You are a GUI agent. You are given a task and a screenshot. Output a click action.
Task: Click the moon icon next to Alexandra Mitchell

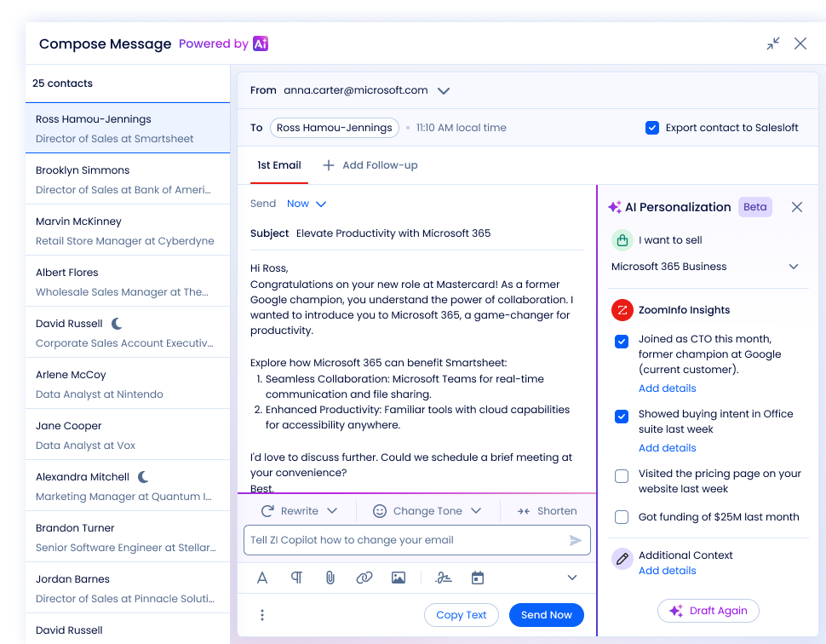[143, 477]
